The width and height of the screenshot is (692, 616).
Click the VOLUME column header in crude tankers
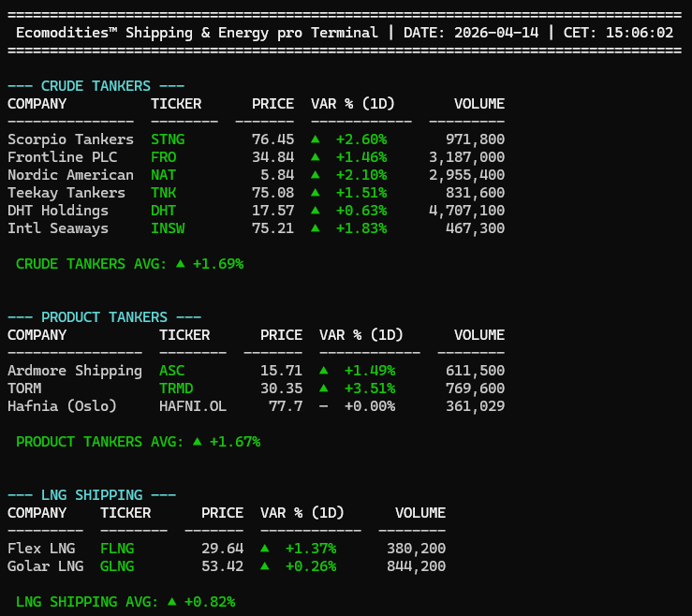(479, 104)
